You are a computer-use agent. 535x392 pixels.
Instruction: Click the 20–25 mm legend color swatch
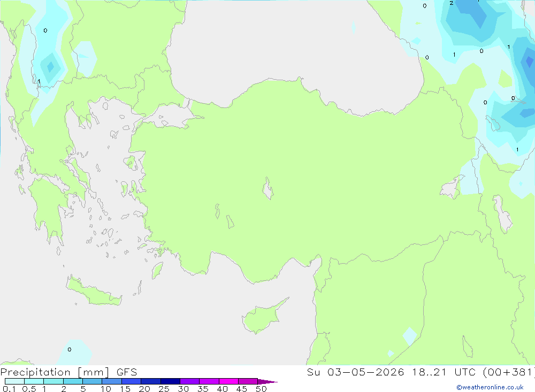tap(150, 381)
